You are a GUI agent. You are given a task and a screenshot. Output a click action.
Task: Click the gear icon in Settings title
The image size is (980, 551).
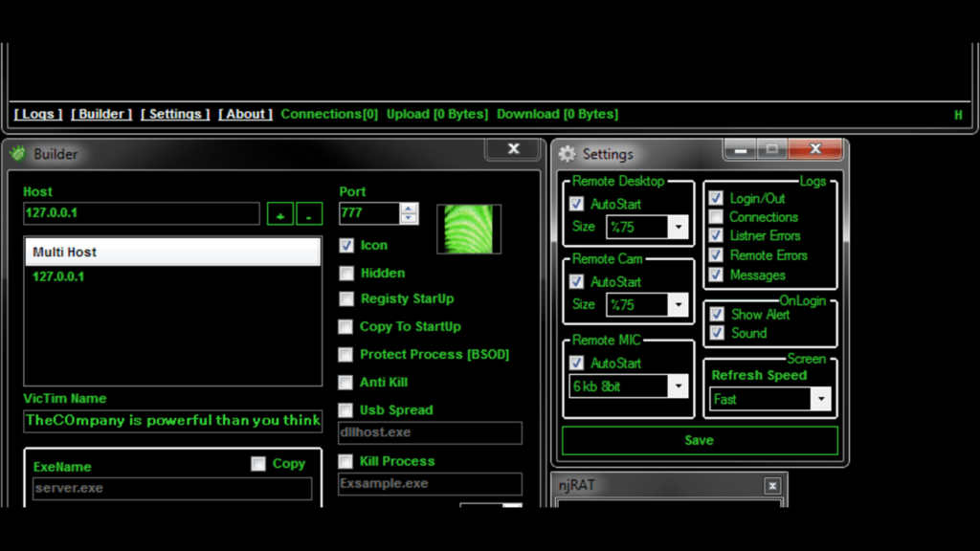[x=567, y=154]
